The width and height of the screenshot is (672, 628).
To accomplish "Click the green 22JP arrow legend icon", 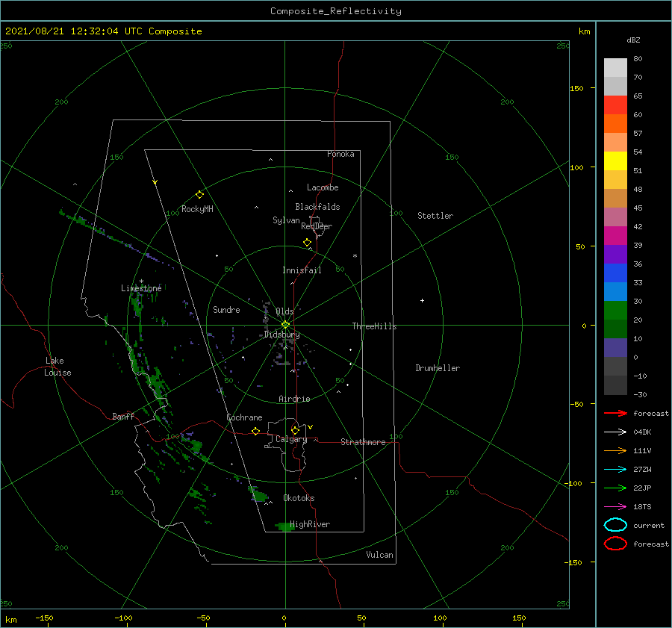I will click(615, 488).
